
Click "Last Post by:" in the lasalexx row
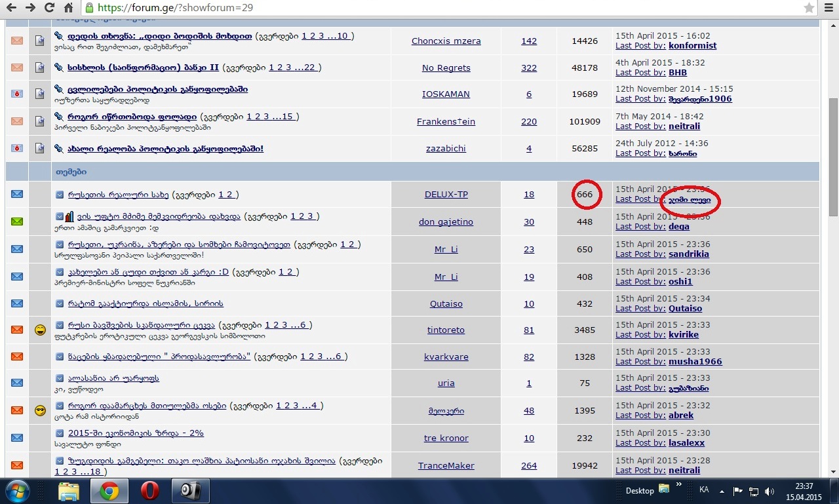pos(640,443)
